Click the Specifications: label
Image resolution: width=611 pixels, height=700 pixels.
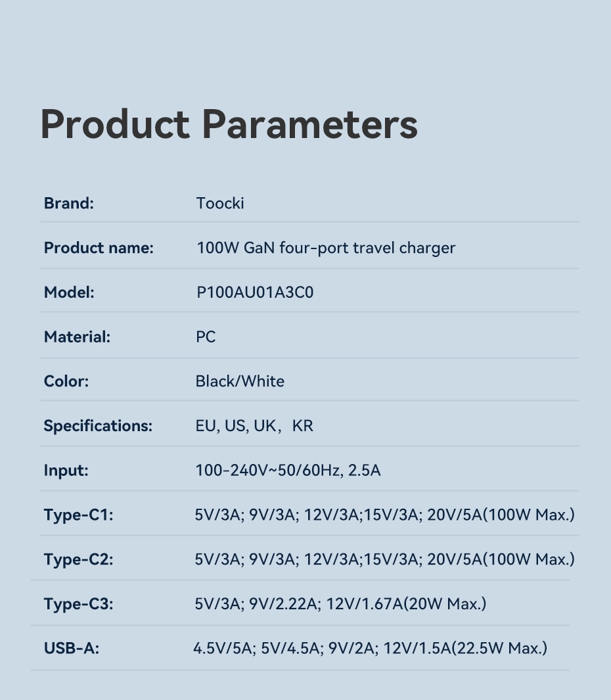pos(98,426)
